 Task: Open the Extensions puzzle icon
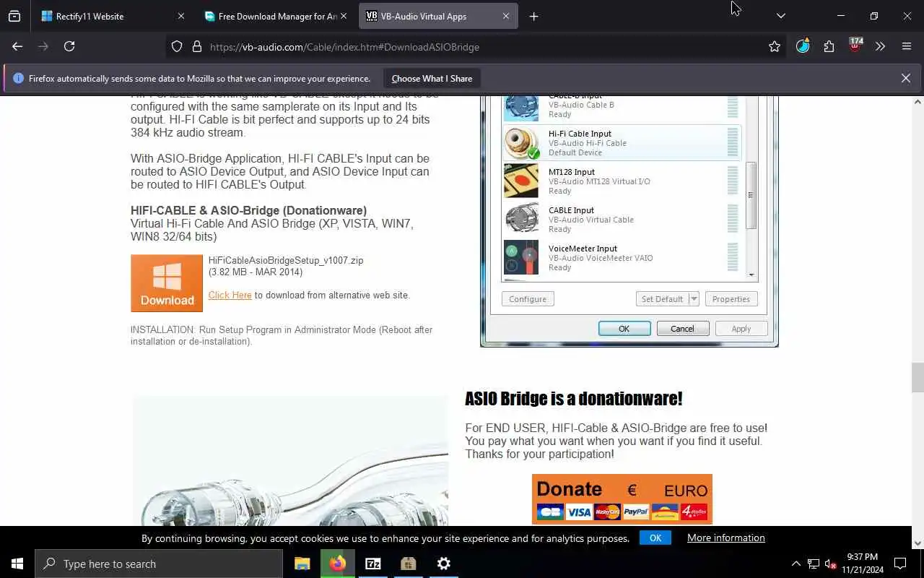829,46
